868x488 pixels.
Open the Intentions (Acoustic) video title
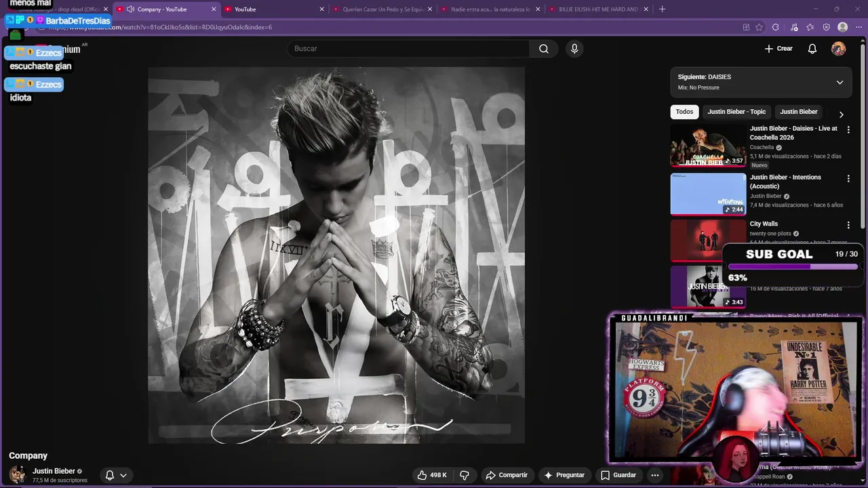coord(785,182)
